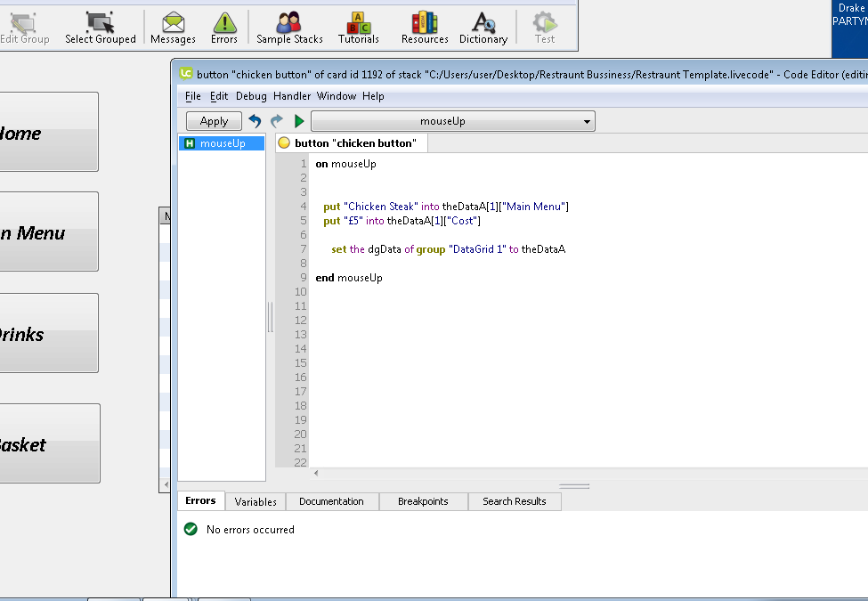Open the Debug menu
868x601 pixels.
(x=251, y=96)
